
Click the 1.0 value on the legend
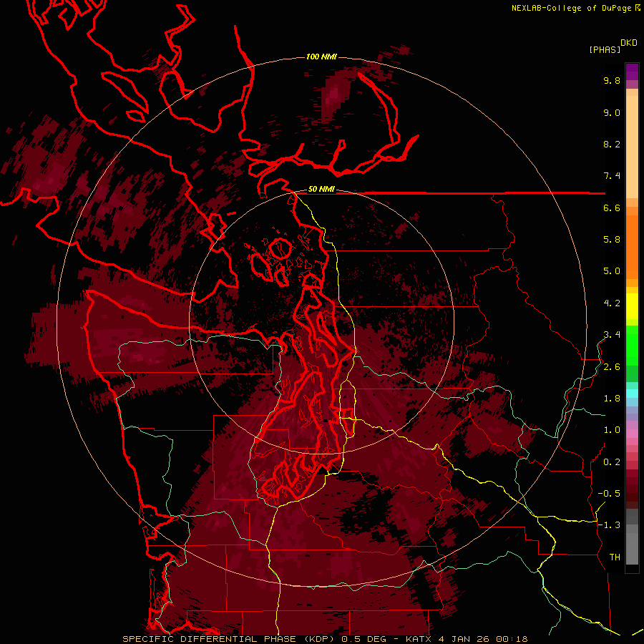[x=612, y=430]
